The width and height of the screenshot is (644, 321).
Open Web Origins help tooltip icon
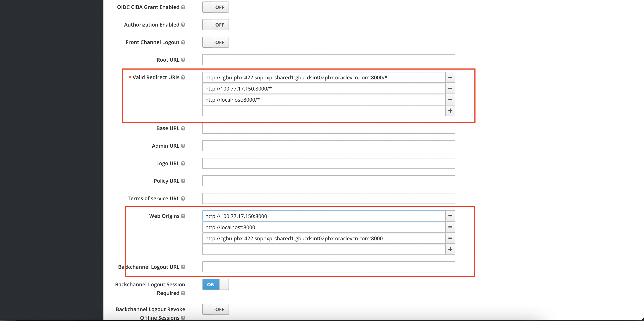pos(183,216)
